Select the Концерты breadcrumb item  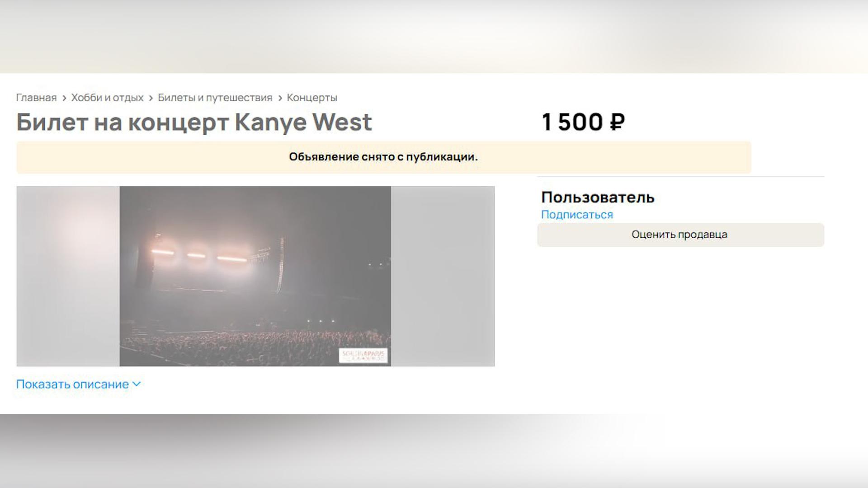(x=312, y=98)
